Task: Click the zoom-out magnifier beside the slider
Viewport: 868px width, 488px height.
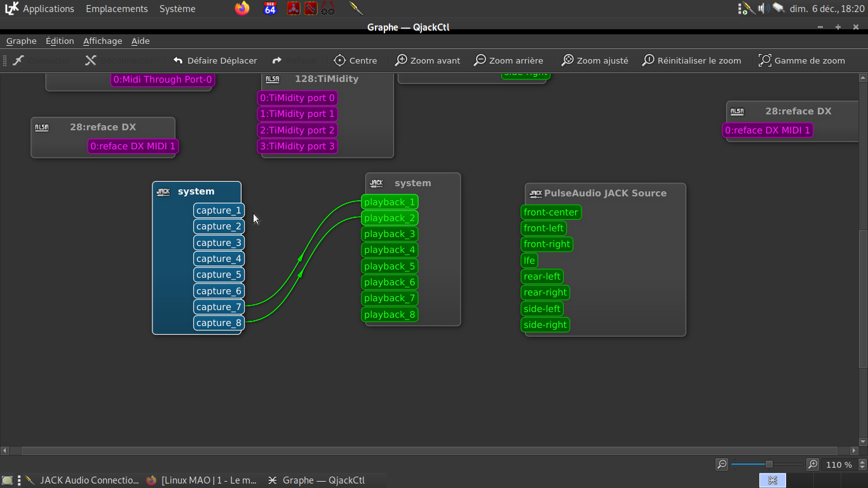Action: click(722, 464)
